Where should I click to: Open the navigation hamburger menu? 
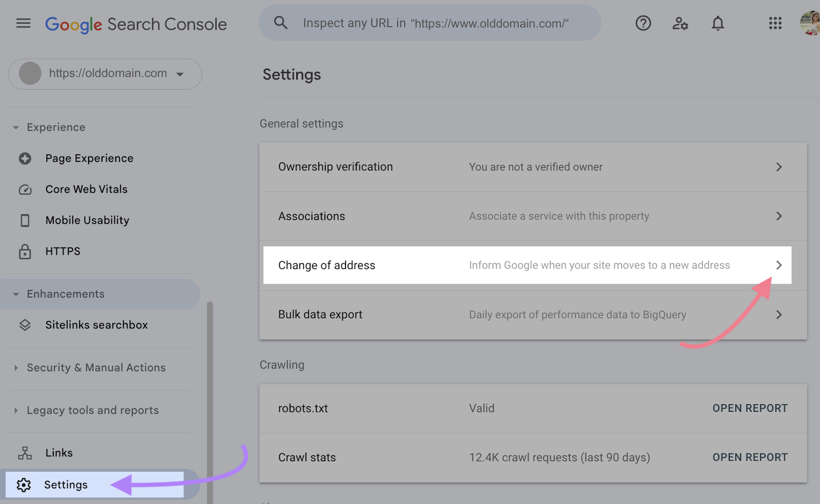click(23, 23)
